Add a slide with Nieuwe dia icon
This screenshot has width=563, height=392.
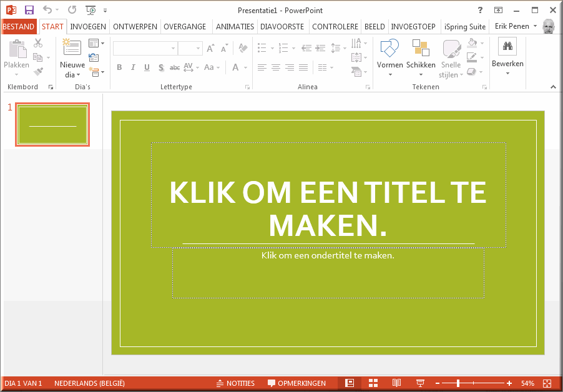tap(72, 48)
